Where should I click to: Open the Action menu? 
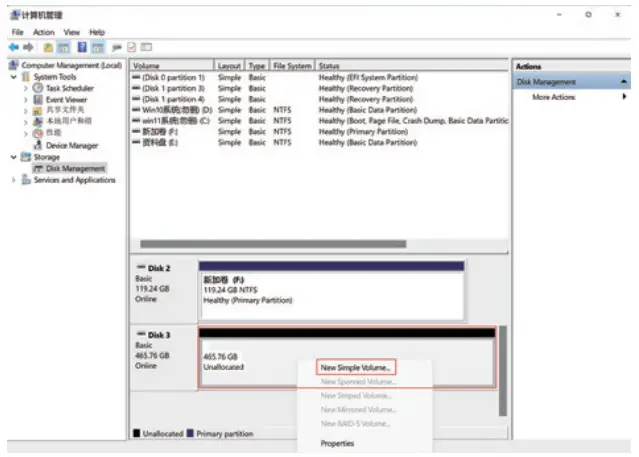(x=44, y=32)
